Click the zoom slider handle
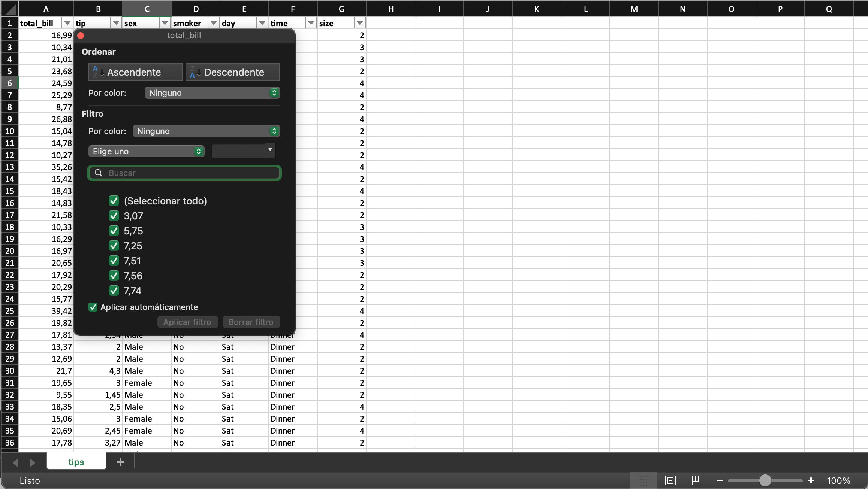The width and height of the screenshot is (868, 489). click(765, 480)
